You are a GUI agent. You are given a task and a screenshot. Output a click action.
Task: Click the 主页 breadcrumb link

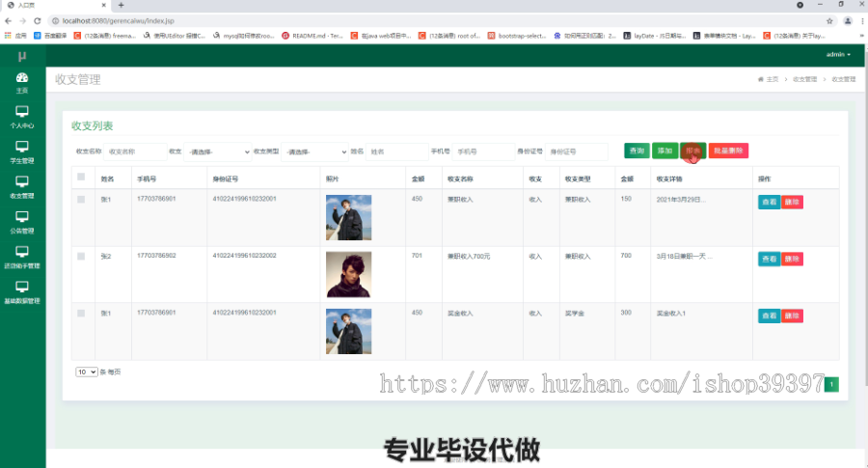773,79
